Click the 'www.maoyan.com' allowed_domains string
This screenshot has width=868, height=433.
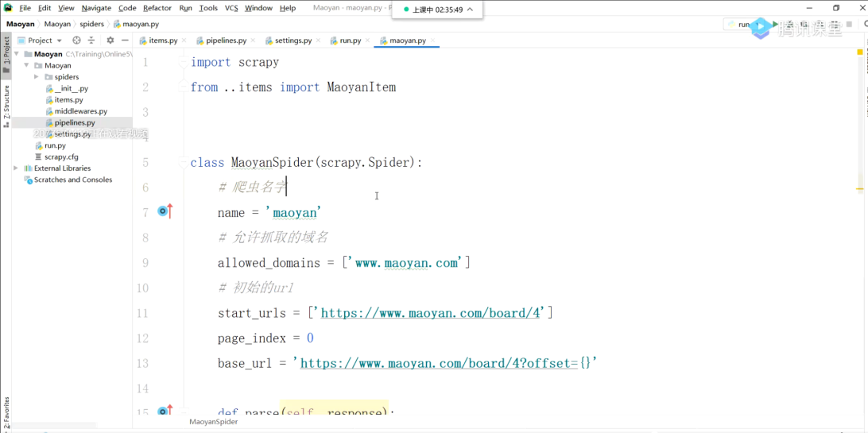point(407,263)
